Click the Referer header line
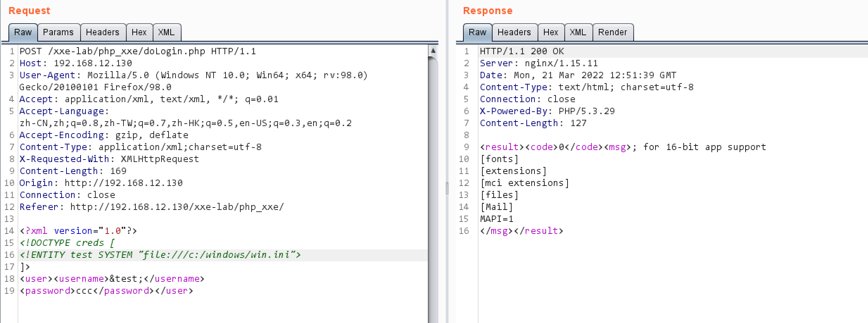 152,207
